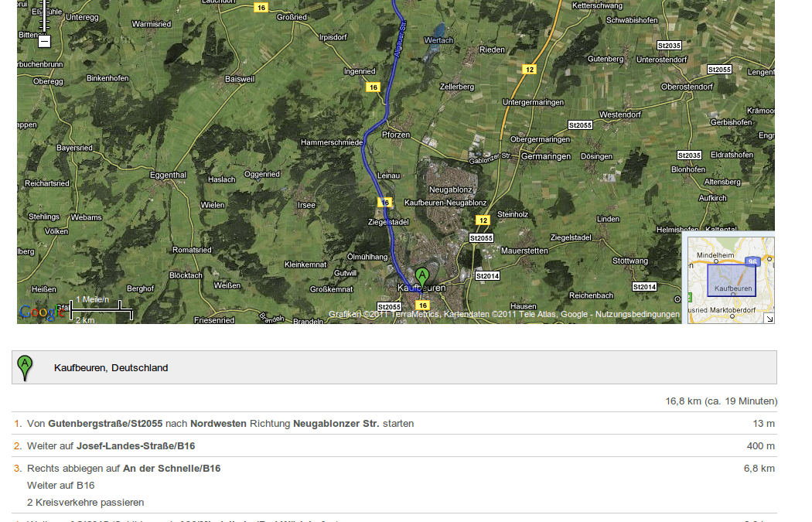This screenshot has height=522, width=812.
Task: Click the Eggenthal label on the map
Action: (168, 175)
